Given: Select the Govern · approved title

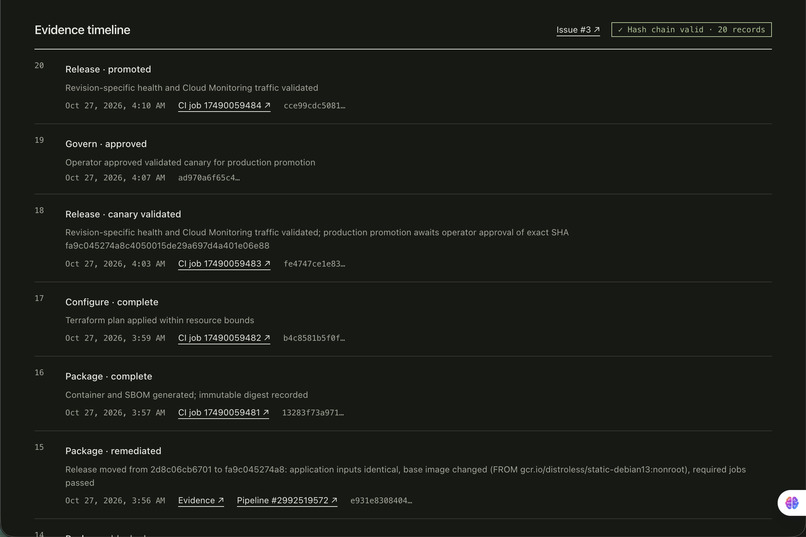Looking at the screenshot, I should coord(106,144).
